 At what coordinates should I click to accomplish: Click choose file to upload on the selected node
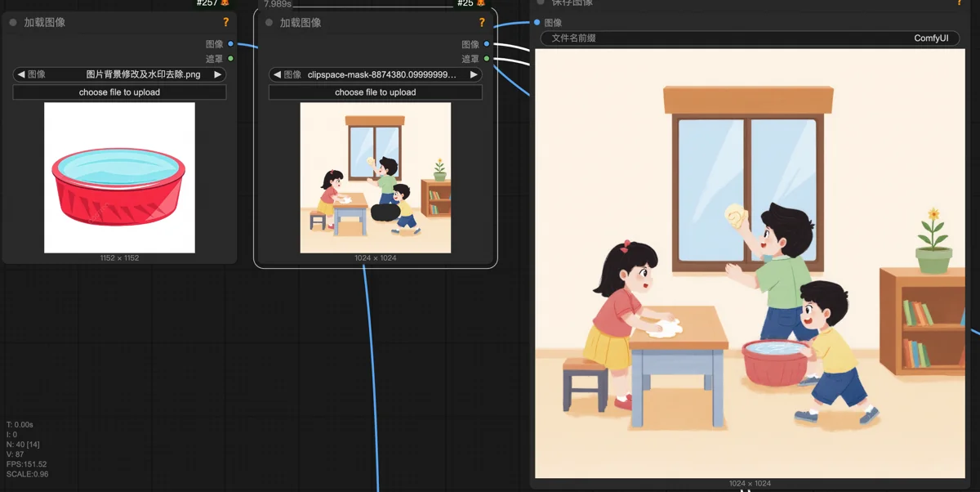pos(376,92)
